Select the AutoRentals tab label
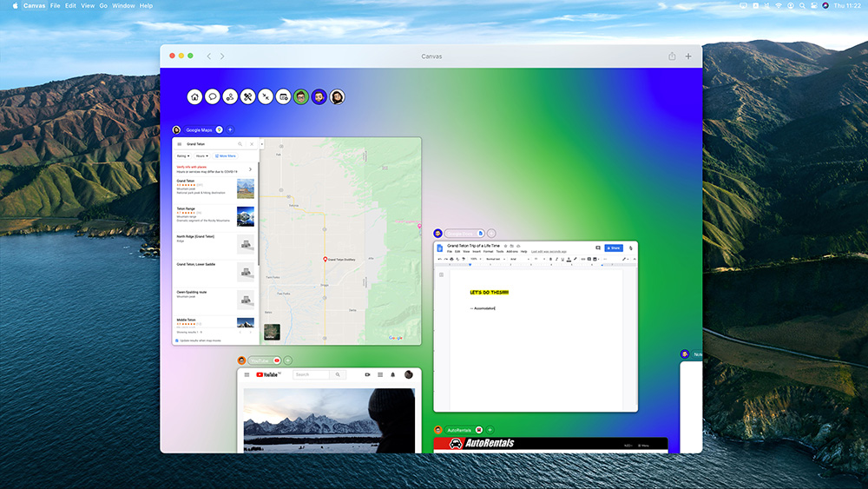 459,430
